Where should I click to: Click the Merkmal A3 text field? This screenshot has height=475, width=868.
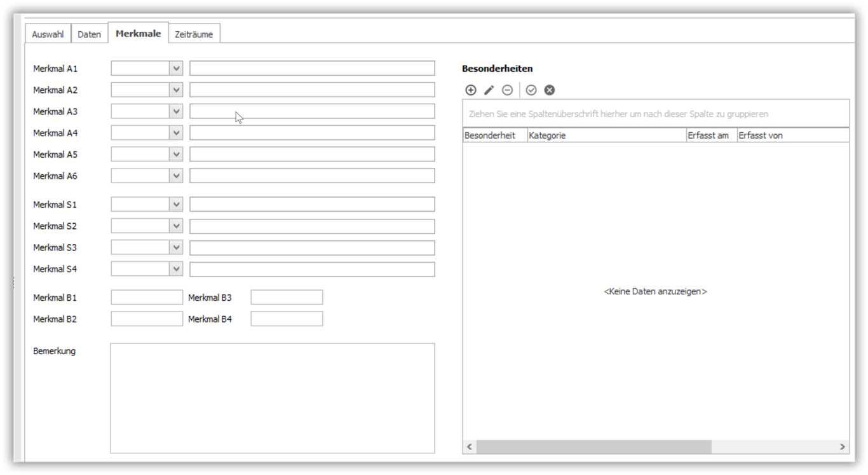coord(312,111)
